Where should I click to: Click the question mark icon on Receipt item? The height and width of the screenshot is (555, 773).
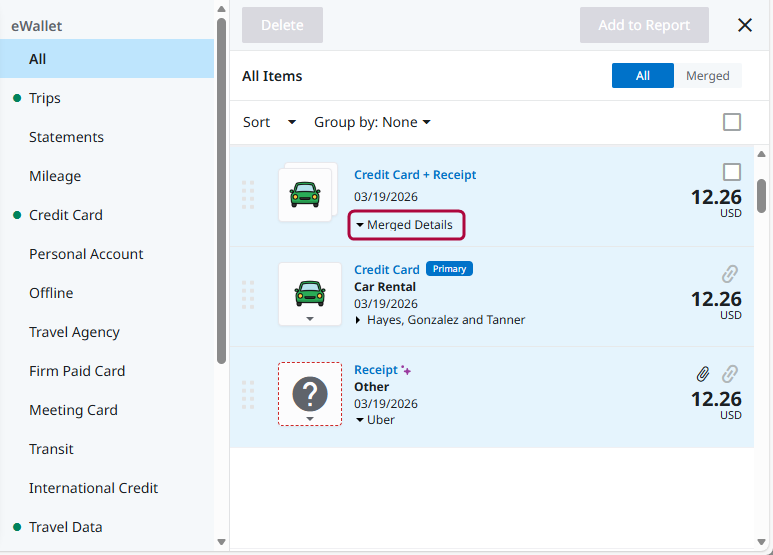[x=310, y=394]
